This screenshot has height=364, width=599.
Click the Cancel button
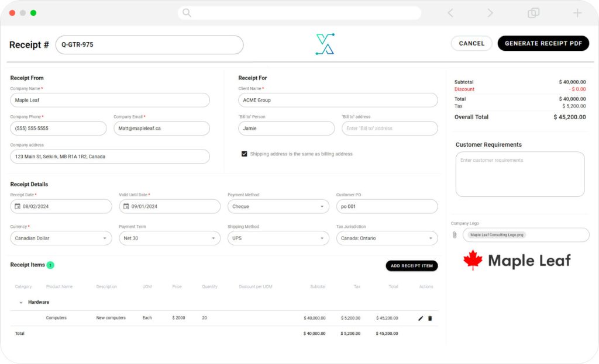471,43
